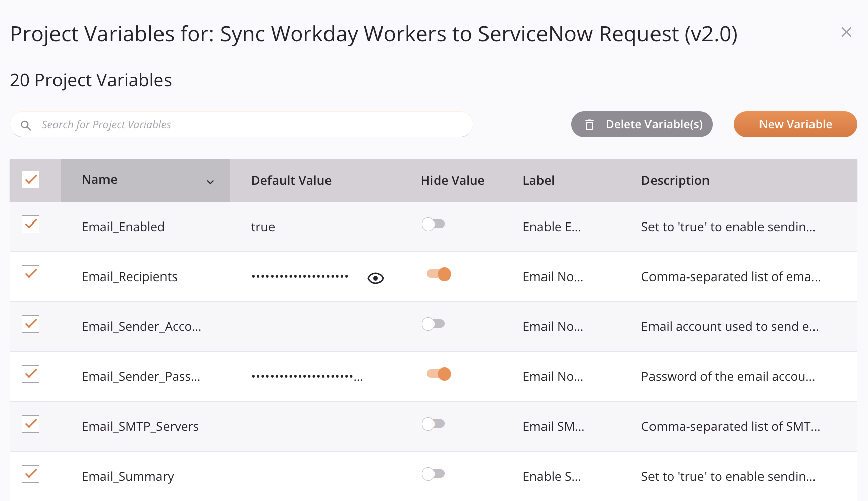868x501 pixels.
Task: Open description of Email_Enabled row
Action: (x=728, y=227)
